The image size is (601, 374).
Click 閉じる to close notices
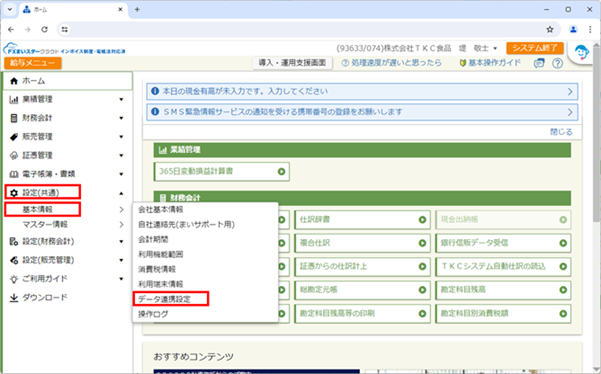click(561, 132)
